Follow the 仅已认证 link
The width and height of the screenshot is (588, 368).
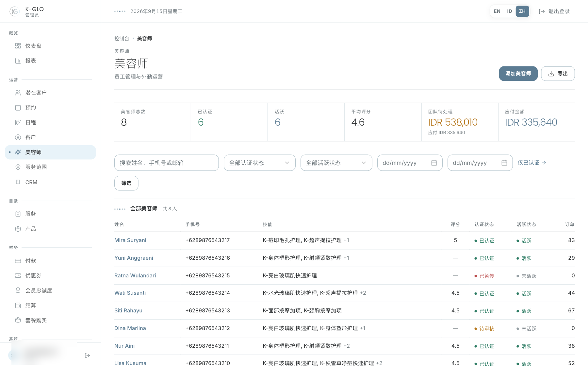tap(531, 163)
